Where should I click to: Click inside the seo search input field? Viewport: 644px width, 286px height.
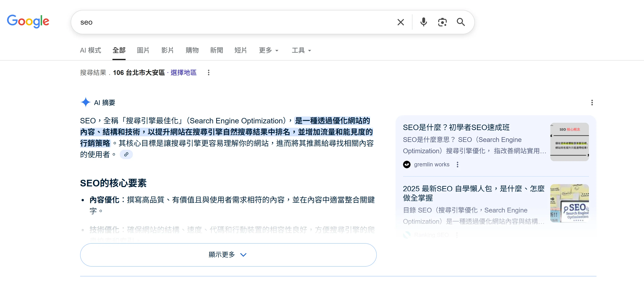[225, 22]
